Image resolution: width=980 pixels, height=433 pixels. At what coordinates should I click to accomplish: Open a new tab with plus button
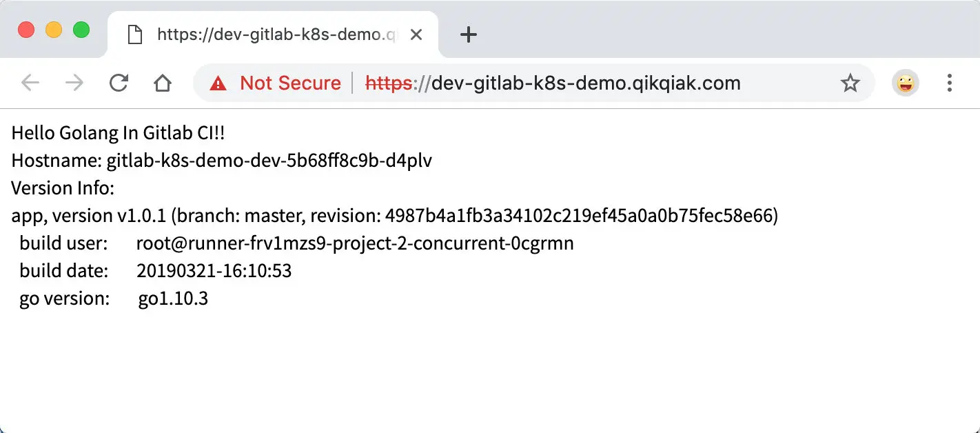coord(469,34)
